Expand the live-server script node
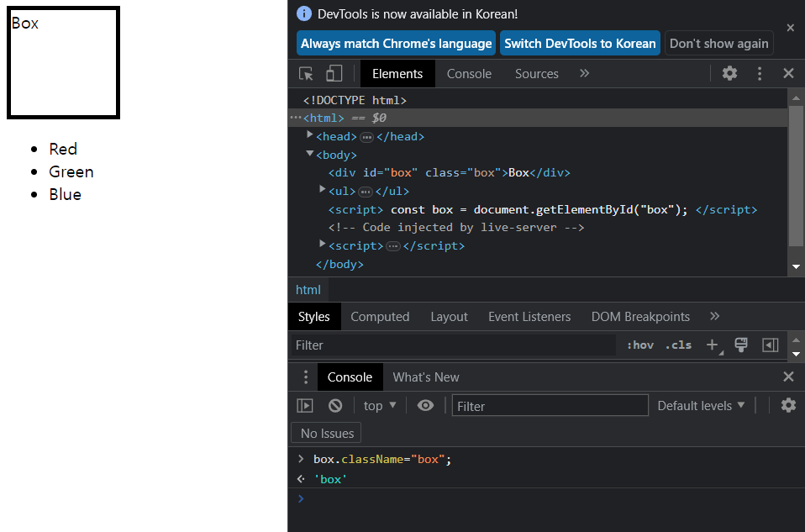 tap(323, 244)
